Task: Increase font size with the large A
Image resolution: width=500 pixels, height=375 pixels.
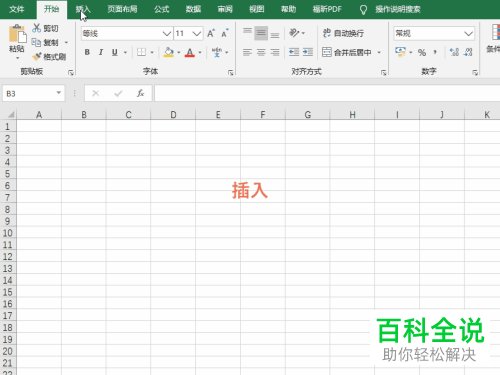Action: (211, 33)
